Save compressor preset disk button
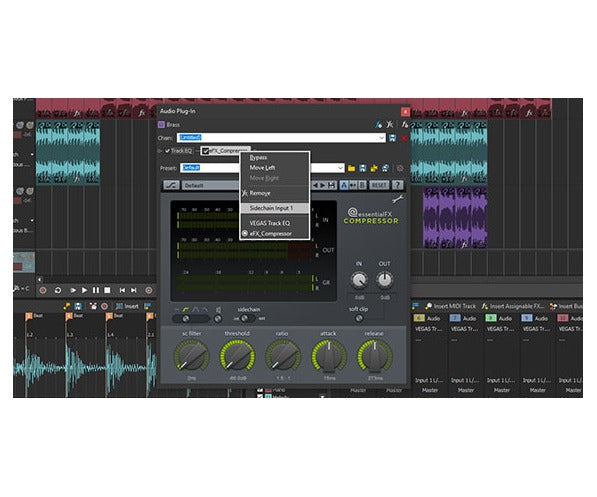597x497 pixels. pos(332,185)
